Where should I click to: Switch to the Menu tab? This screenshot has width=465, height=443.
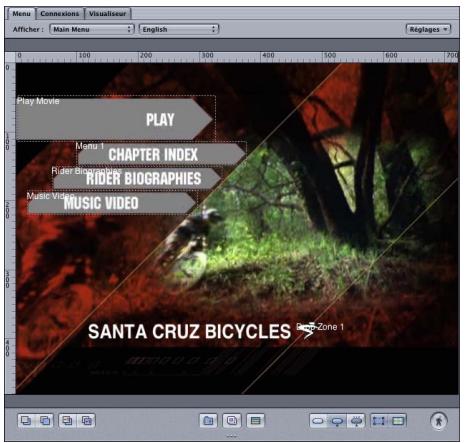[x=21, y=14]
